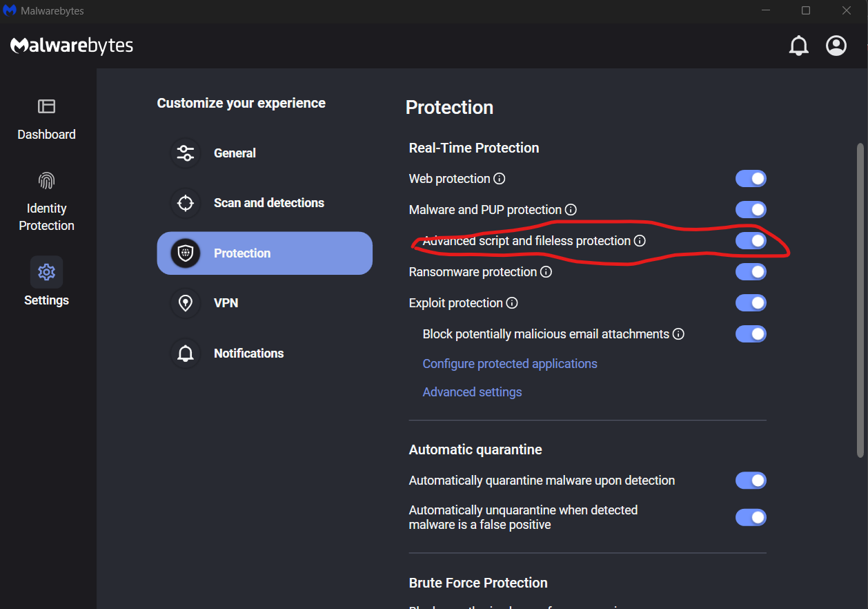Select Scan and detections settings
The width and height of the screenshot is (868, 609).
[268, 203]
